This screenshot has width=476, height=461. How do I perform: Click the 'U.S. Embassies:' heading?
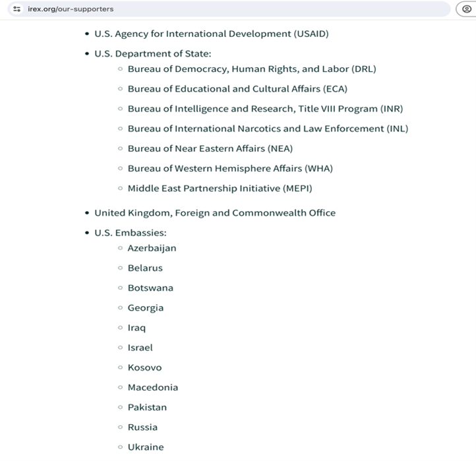point(131,233)
